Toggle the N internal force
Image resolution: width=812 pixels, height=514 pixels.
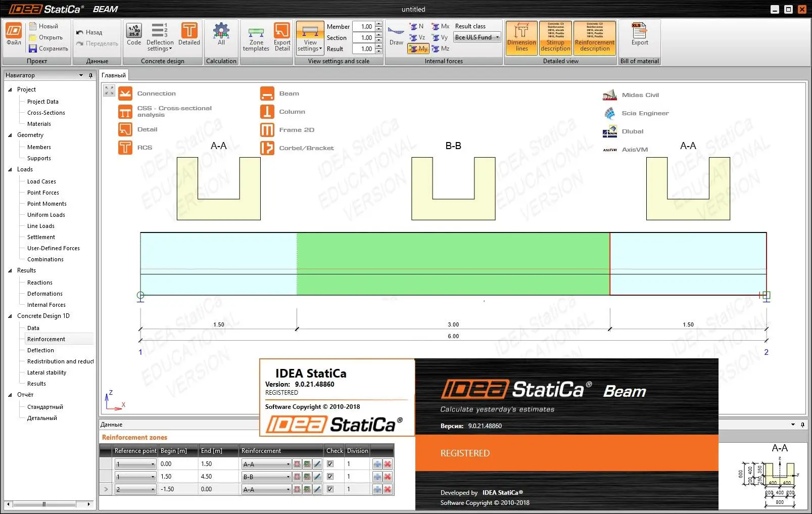click(x=417, y=26)
